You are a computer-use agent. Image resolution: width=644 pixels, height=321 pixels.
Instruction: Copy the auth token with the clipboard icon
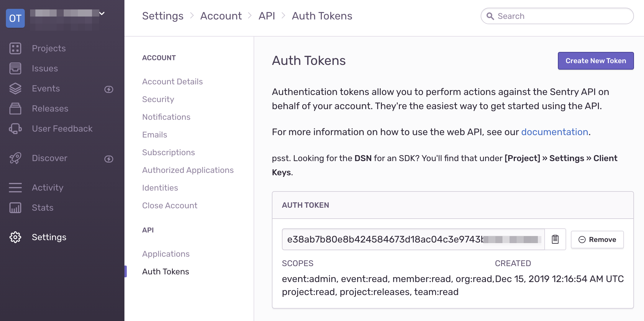(x=555, y=239)
